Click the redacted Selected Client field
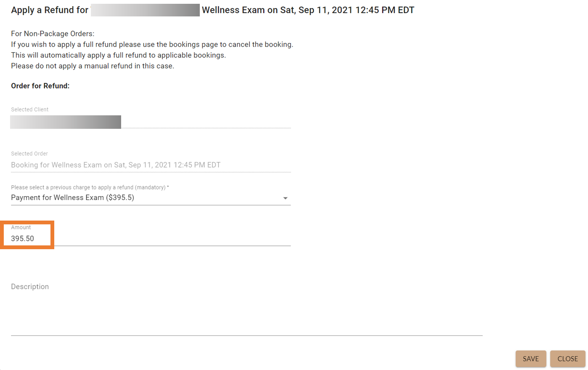This screenshot has width=588, height=370. pos(66,122)
